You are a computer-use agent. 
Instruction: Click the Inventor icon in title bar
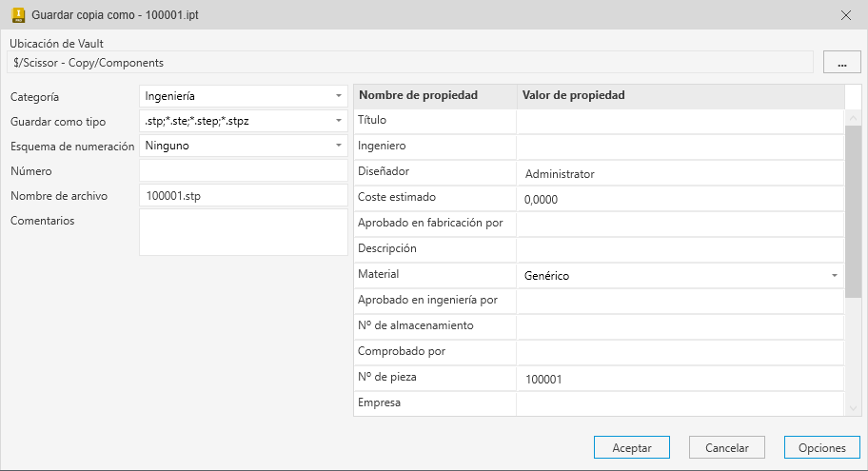point(17,15)
